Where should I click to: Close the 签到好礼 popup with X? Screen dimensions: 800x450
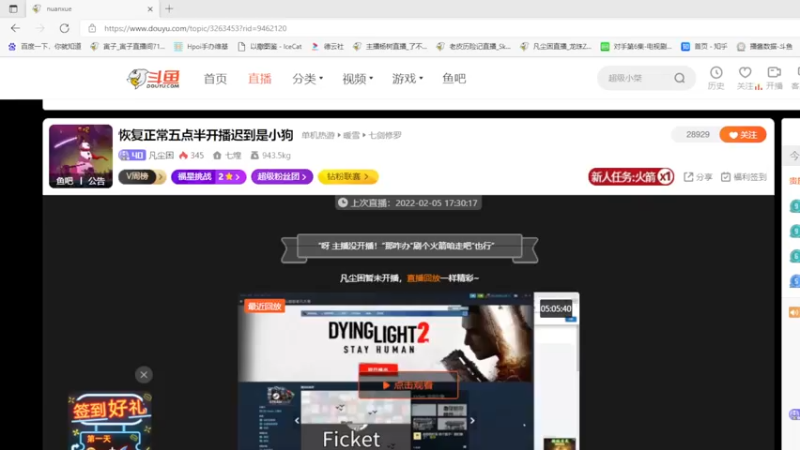pyautogui.click(x=143, y=374)
